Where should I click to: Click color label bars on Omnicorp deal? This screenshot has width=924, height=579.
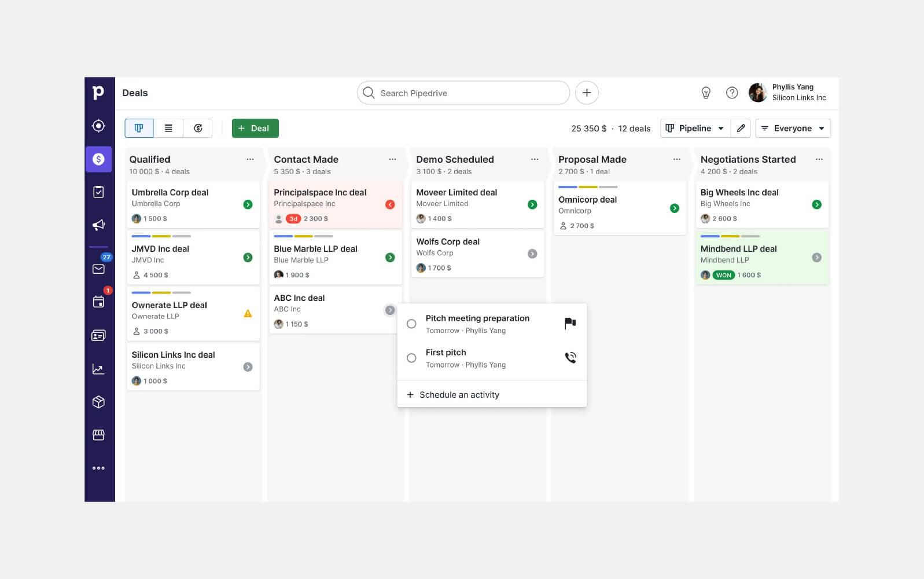pyautogui.click(x=588, y=187)
